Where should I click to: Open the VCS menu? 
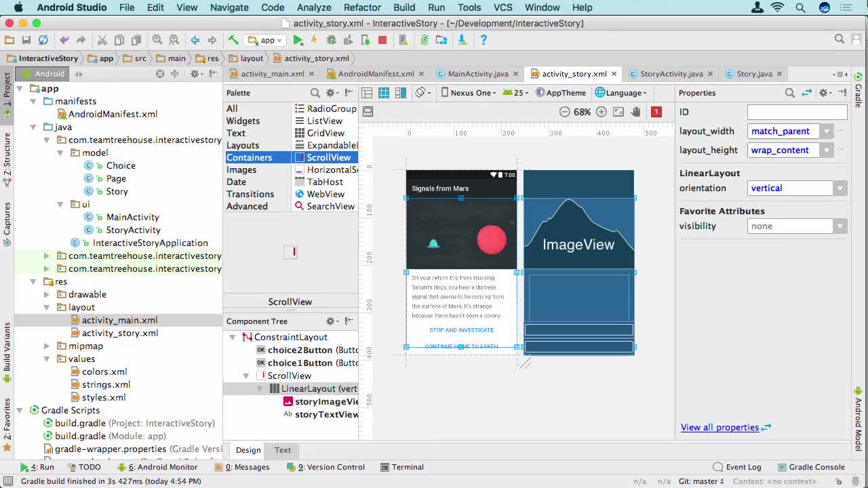point(502,7)
